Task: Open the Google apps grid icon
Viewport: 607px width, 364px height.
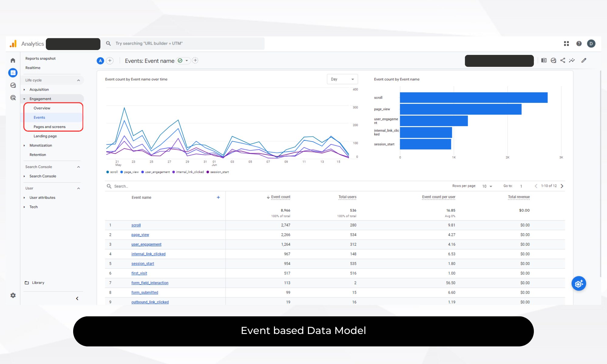Action: (566, 44)
